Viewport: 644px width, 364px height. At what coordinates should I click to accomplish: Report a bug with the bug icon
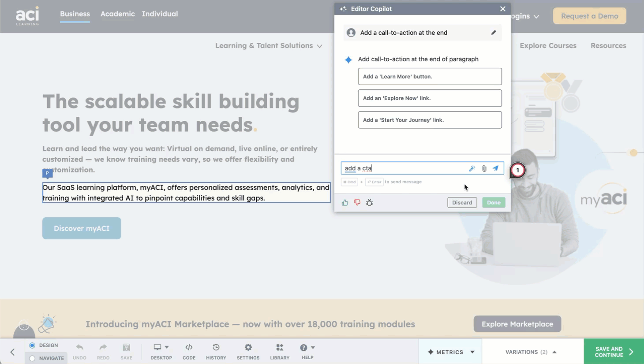[370, 203]
